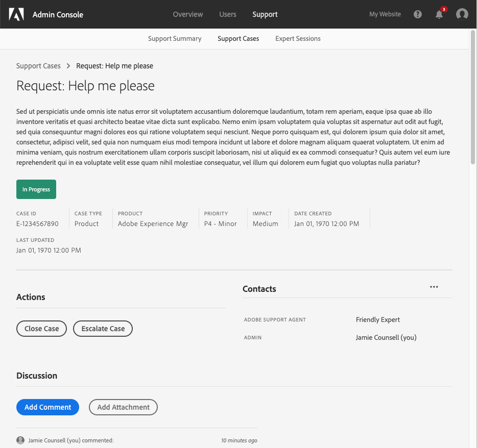Open the Contacts more options ellipsis

pyautogui.click(x=434, y=287)
